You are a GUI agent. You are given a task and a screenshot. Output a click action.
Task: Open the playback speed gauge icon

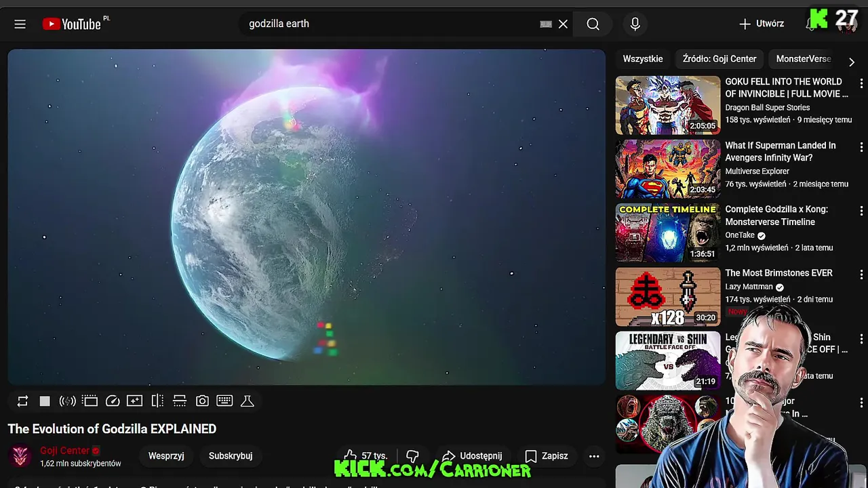coord(113,401)
